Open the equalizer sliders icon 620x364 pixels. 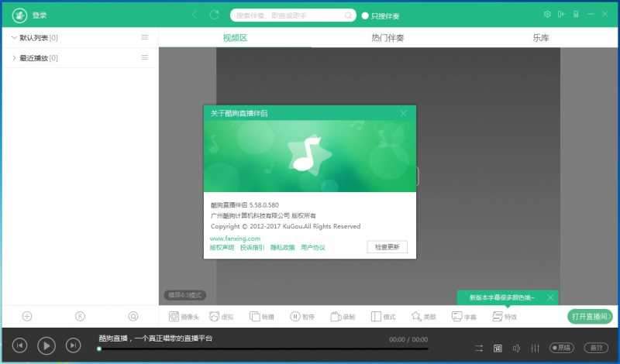tap(535, 349)
